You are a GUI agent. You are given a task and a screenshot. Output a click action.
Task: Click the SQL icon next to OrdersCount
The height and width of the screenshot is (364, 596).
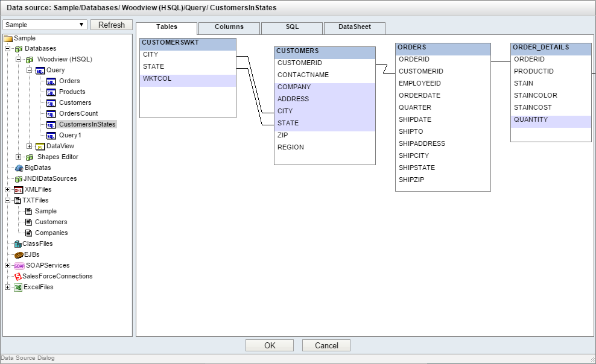tap(51, 114)
